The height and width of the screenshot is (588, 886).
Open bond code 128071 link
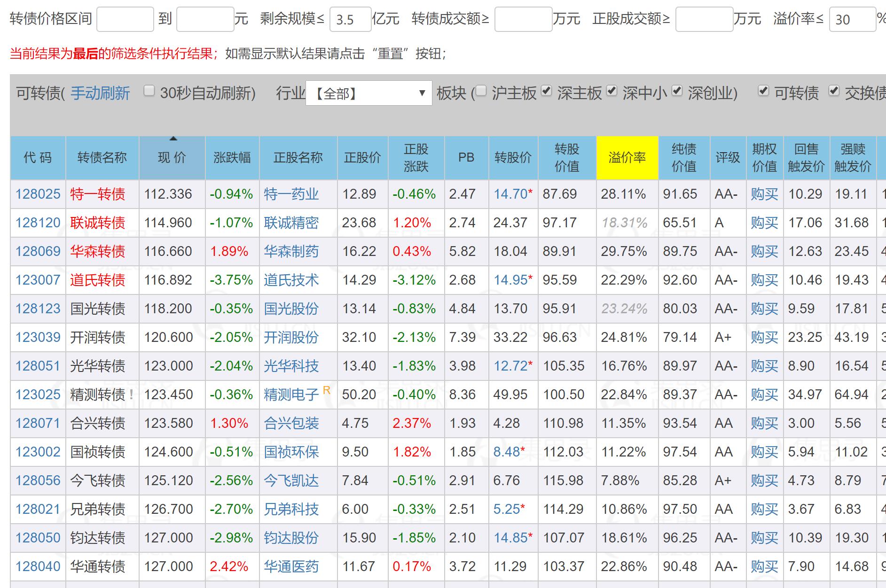38,423
